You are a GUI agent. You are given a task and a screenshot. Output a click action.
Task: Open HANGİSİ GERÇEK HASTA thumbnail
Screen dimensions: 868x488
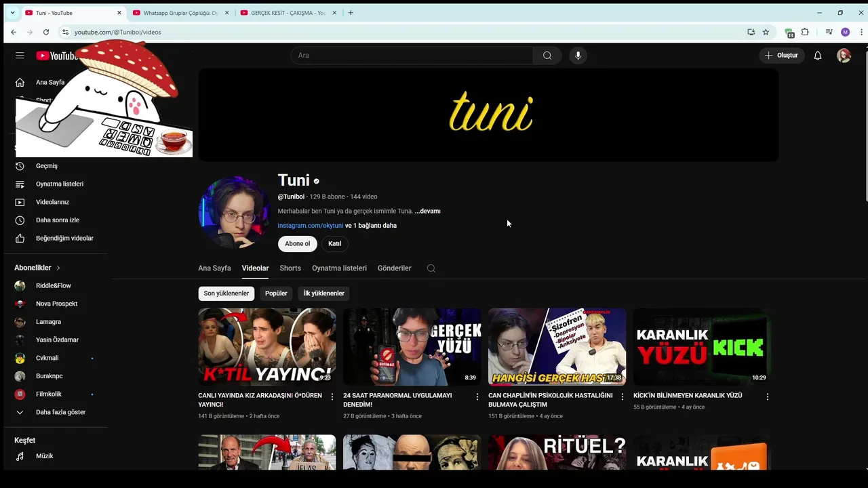point(557,347)
